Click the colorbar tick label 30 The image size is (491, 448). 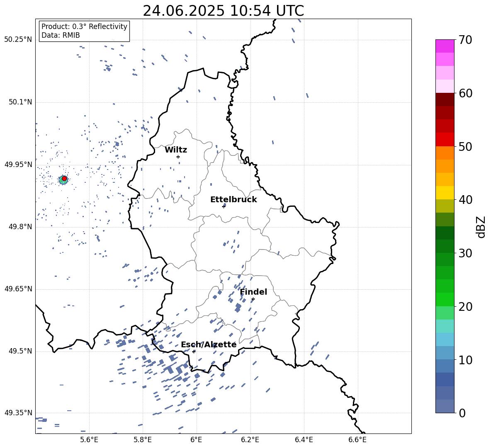tap(465, 253)
